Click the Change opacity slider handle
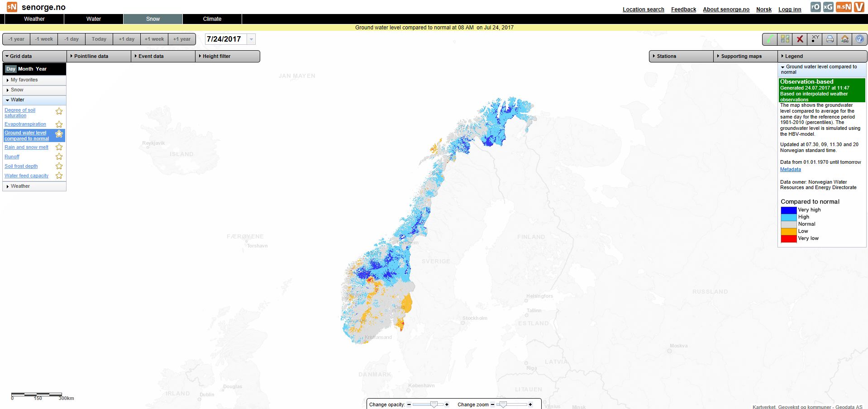 click(434, 404)
